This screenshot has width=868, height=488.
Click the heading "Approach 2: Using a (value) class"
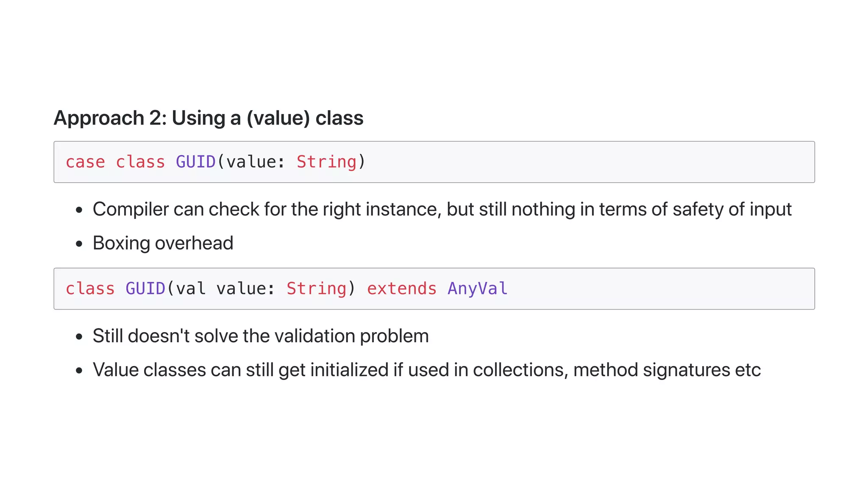209,118
